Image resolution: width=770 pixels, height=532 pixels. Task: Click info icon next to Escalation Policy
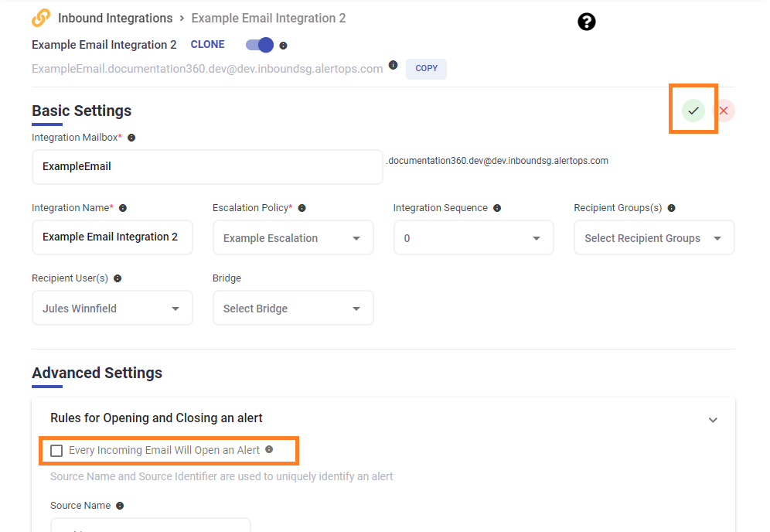302,208
